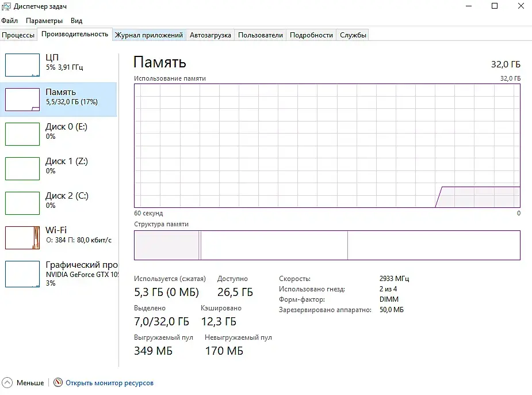Image resolution: width=532 pixels, height=395 pixels.
Task: Open the Вид menu
Action: (x=76, y=21)
